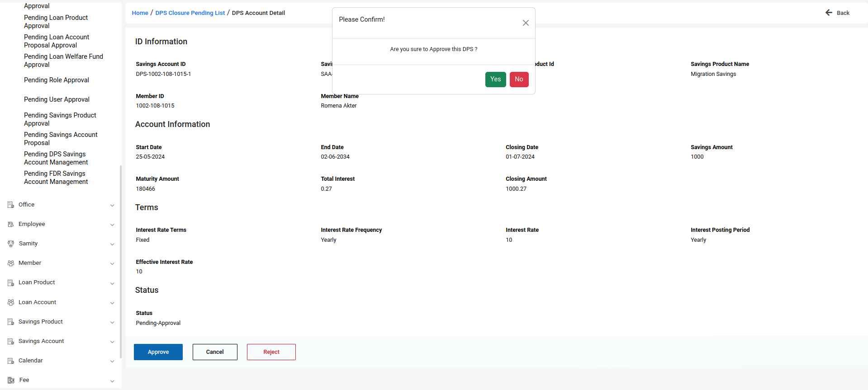
Task: Click the Fee sidebar icon
Action: pos(11,380)
